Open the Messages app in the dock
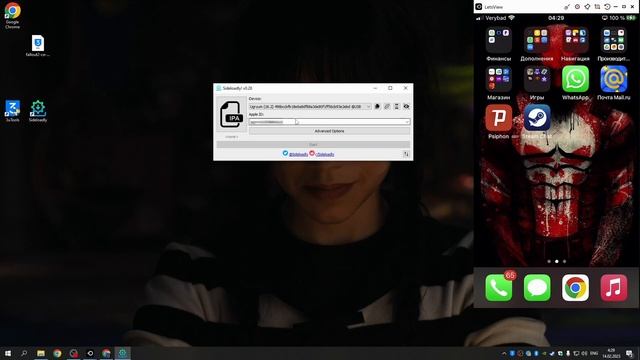This screenshot has width=640, height=360. [537, 288]
